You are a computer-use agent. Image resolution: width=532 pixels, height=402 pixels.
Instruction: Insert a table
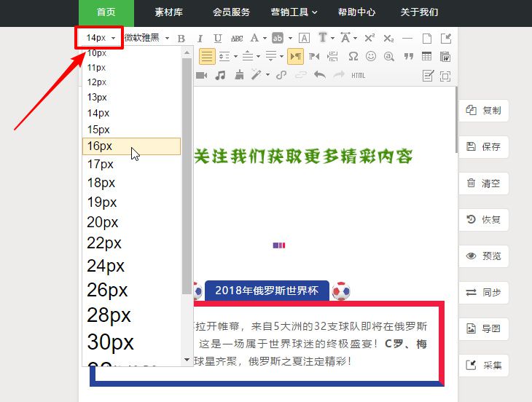coord(426,56)
